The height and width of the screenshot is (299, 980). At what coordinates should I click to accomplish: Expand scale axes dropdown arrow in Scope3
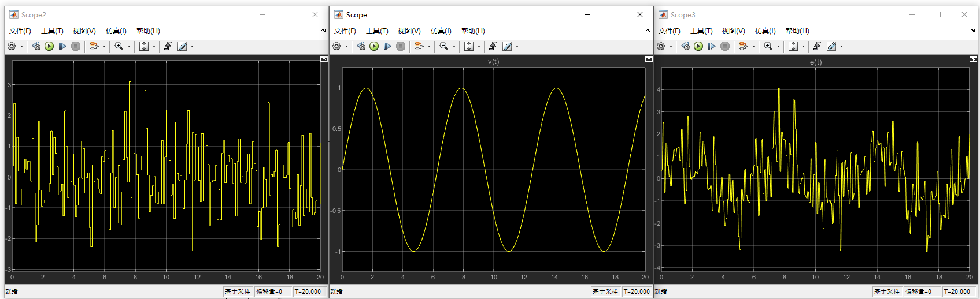804,46
